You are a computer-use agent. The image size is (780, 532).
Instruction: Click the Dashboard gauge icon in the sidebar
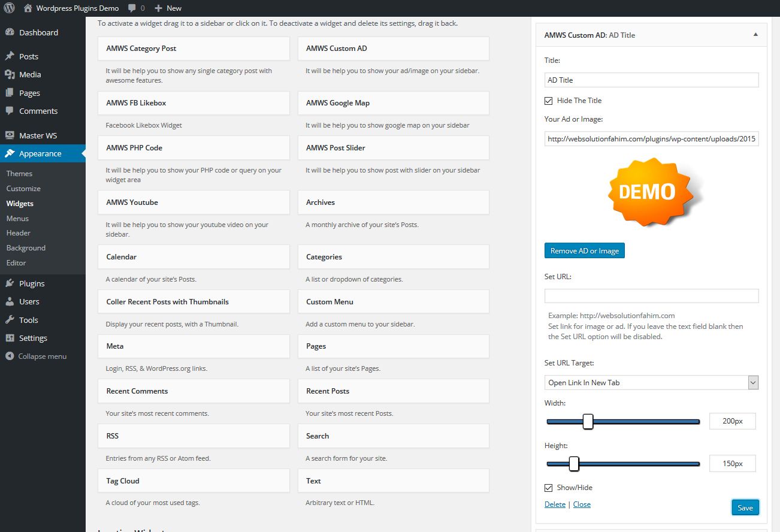coord(10,32)
